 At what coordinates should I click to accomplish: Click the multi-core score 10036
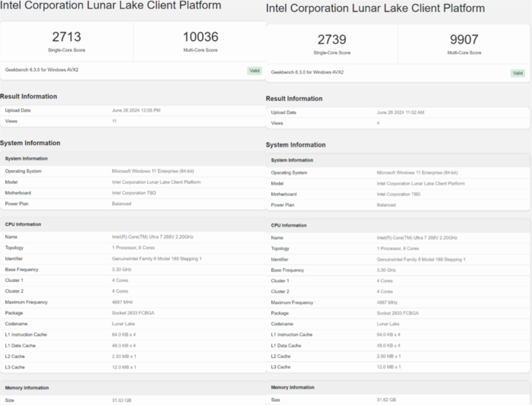pyautogui.click(x=201, y=37)
